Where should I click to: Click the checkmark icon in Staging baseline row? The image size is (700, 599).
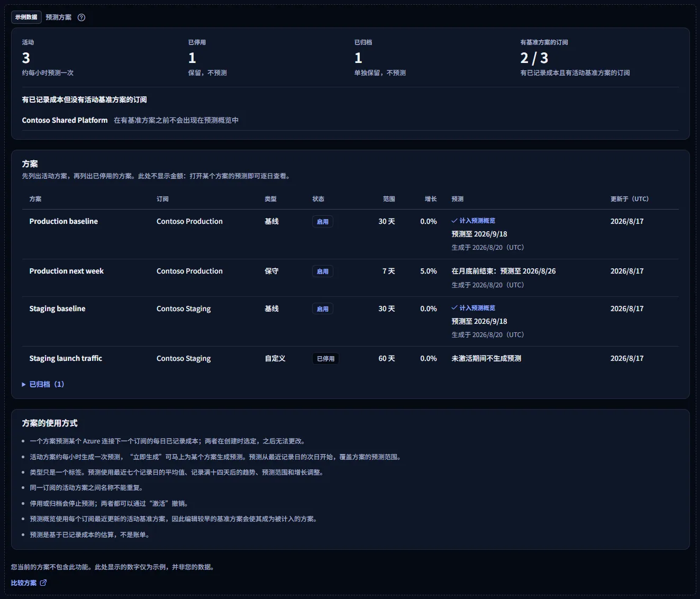tap(454, 308)
